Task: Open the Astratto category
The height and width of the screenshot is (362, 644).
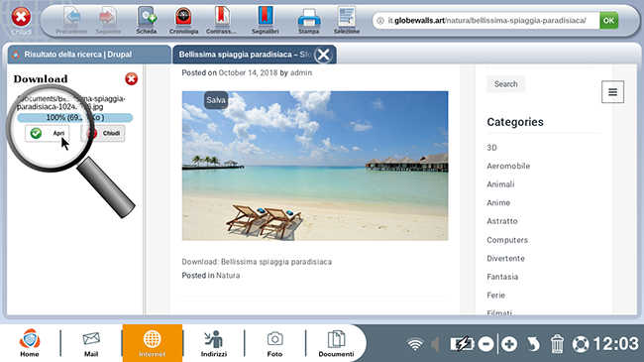Action: 502,221
